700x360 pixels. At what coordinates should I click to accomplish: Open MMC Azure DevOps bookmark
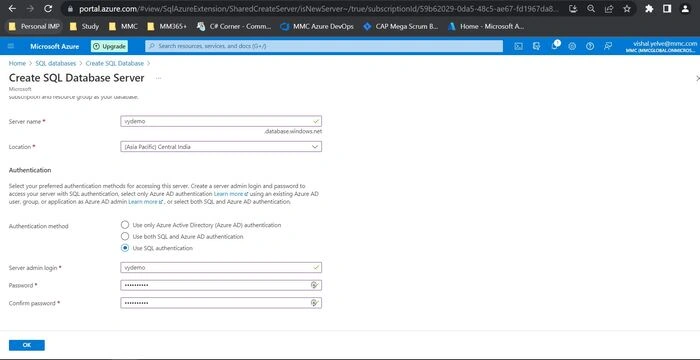click(317, 26)
